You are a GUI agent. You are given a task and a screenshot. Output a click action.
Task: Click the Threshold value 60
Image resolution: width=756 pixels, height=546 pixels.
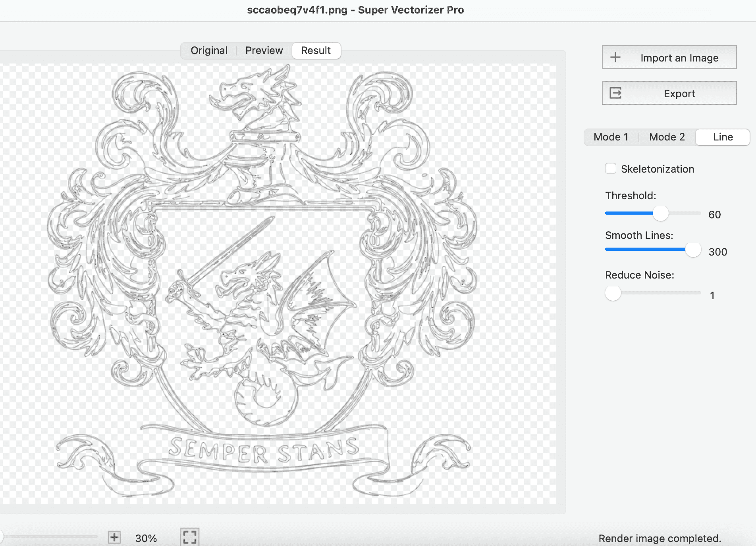pyautogui.click(x=715, y=215)
